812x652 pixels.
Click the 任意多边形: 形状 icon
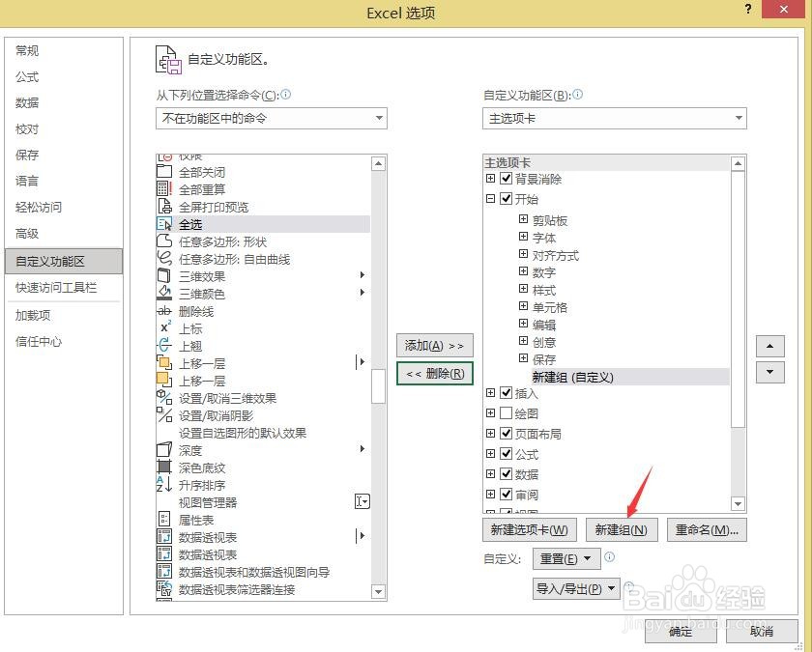pos(164,241)
